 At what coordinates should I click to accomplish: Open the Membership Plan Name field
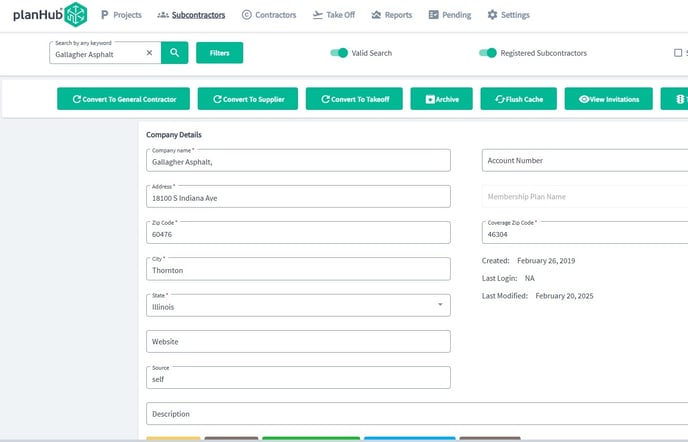coord(584,197)
